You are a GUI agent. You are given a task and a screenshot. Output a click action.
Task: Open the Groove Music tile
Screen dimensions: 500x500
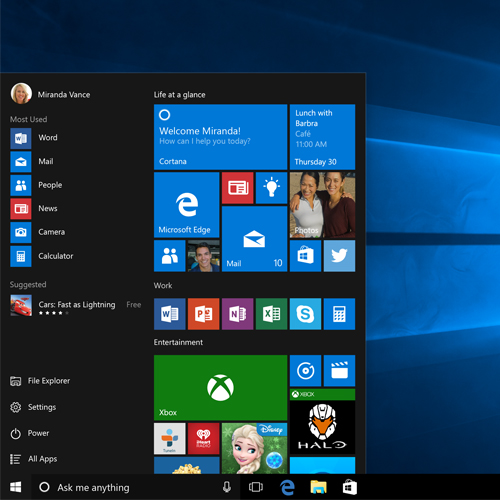click(305, 371)
